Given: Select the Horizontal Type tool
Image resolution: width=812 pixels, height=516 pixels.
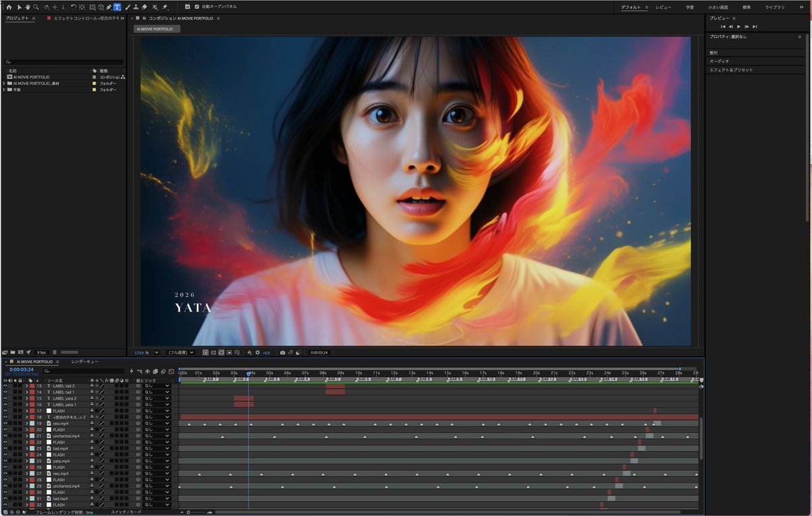Looking at the screenshot, I should click(117, 7).
